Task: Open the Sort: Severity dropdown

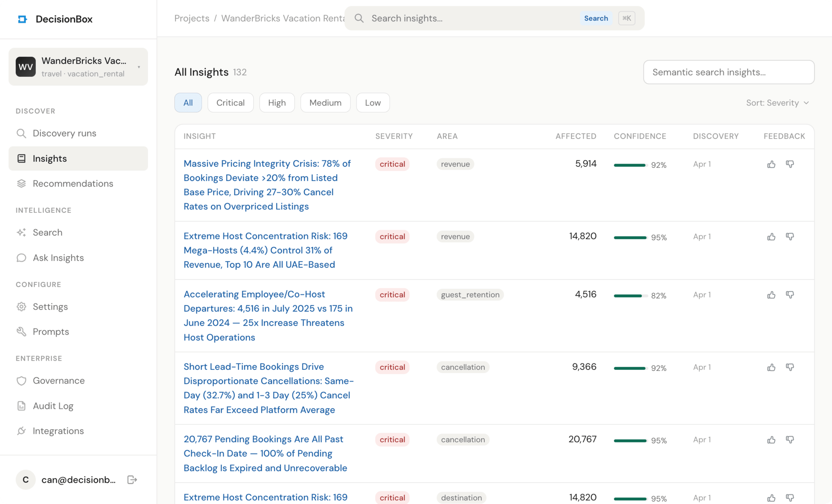Action: [778, 103]
